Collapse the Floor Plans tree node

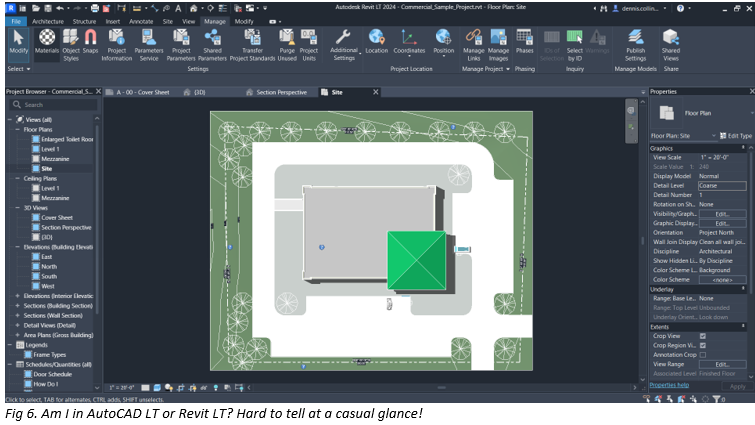18,129
